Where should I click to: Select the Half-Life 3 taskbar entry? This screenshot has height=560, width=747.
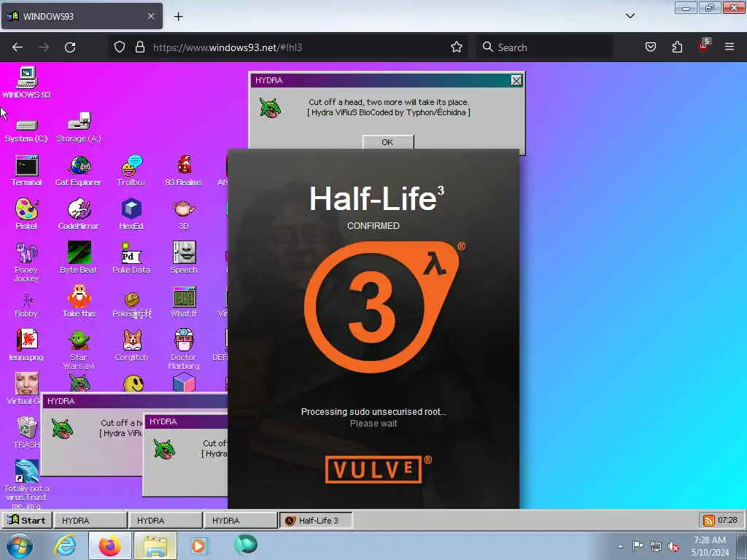point(316,521)
